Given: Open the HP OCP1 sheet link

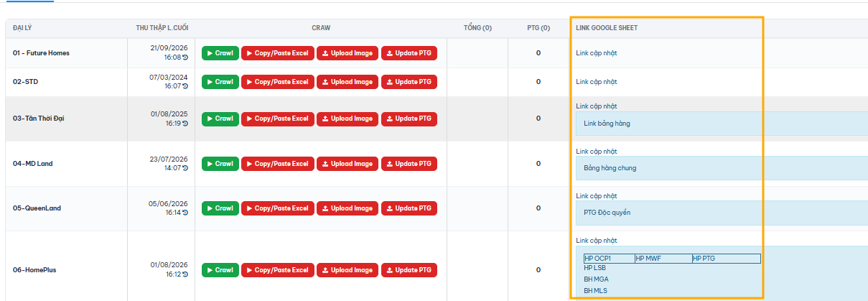Looking at the screenshot, I should click(597, 259).
